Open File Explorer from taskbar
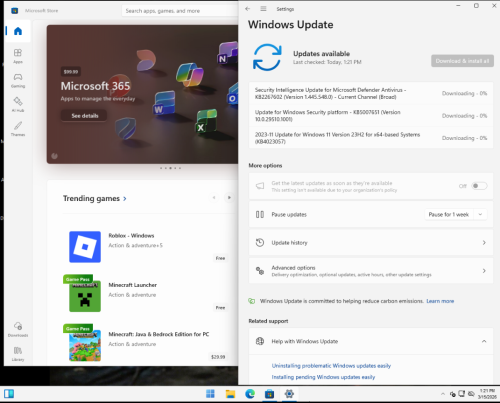Viewport: 500px width, 403px height. pos(230,394)
